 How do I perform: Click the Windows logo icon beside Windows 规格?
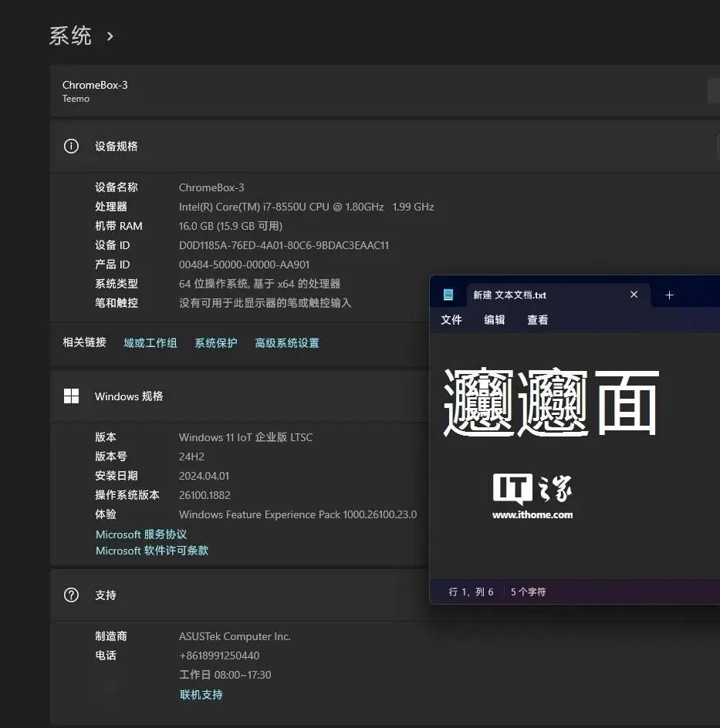point(71,396)
